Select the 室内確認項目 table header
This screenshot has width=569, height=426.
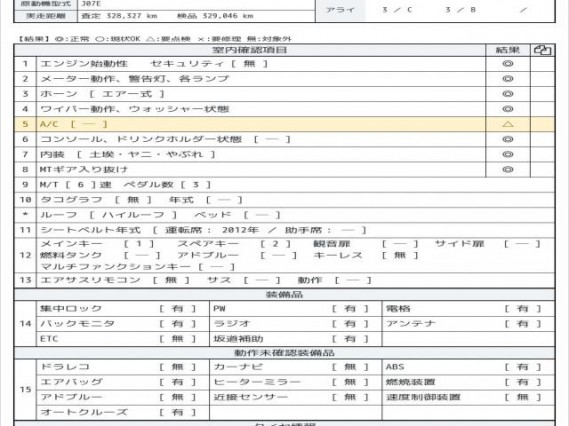click(250, 50)
